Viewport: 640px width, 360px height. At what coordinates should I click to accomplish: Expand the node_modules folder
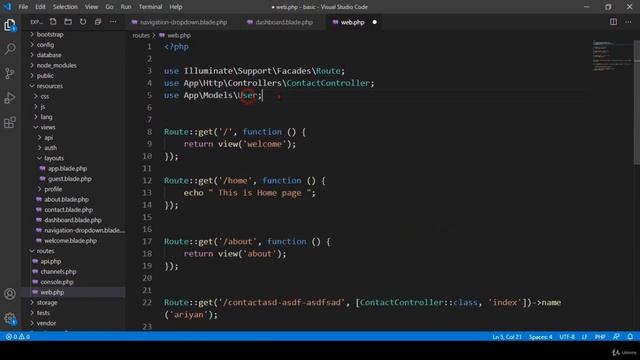click(x=56, y=65)
